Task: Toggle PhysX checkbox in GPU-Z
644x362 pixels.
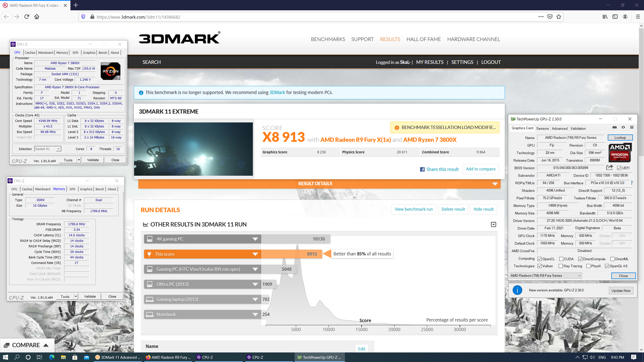Action: 588,266
